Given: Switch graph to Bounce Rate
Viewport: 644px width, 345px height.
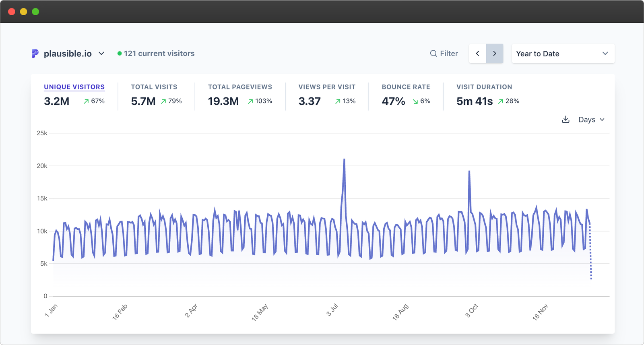Looking at the screenshot, I should point(406,87).
